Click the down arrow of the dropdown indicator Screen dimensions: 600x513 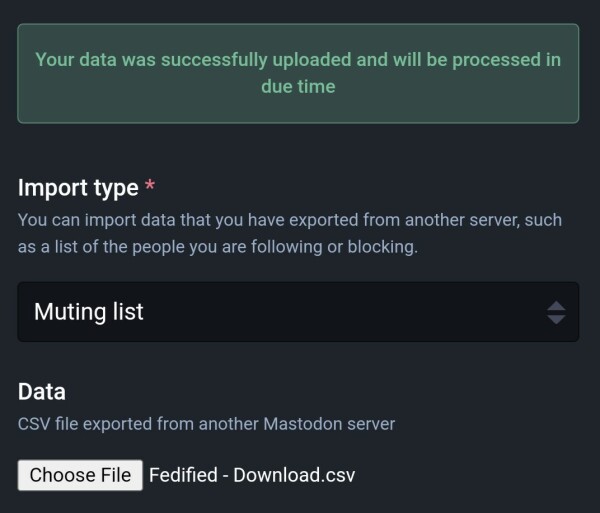pos(556,319)
